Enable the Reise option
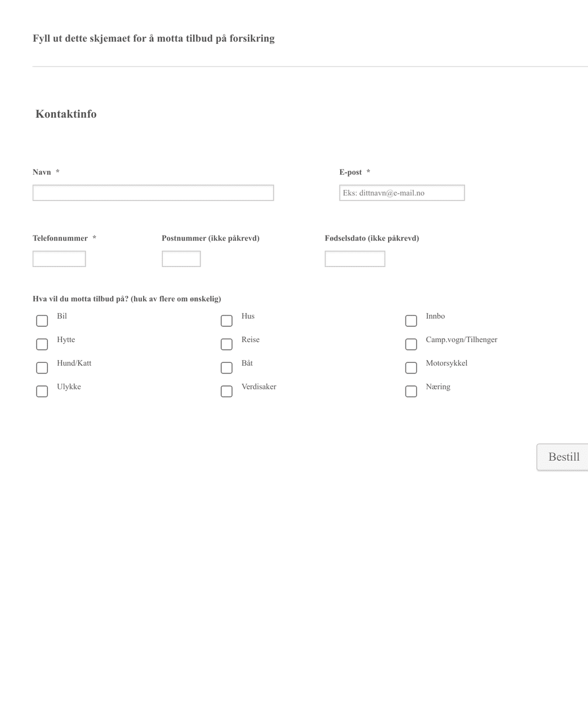Screen dimensions: 588x724 (226, 344)
